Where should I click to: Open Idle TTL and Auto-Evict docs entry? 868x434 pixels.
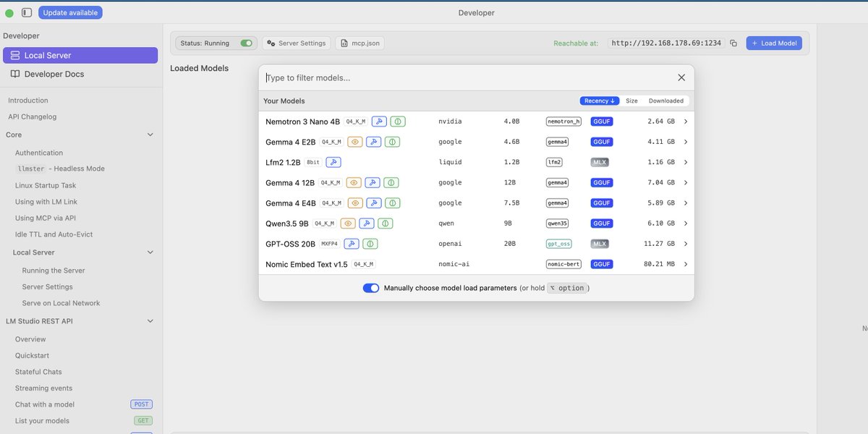pyautogui.click(x=54, y=234)
